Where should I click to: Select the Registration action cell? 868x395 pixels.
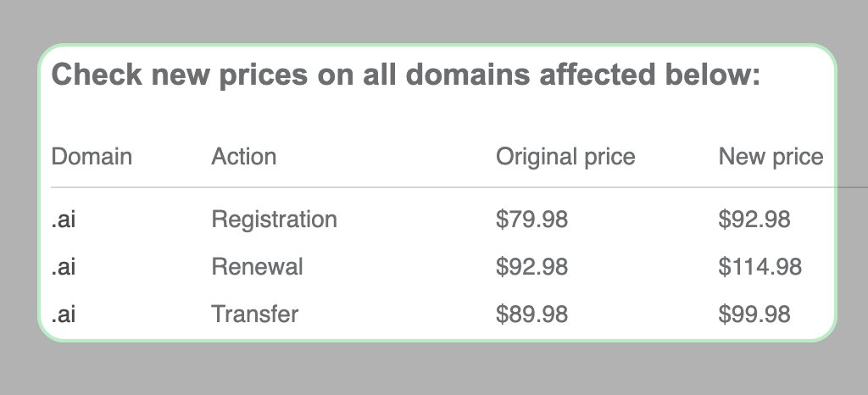pos(274,220)
